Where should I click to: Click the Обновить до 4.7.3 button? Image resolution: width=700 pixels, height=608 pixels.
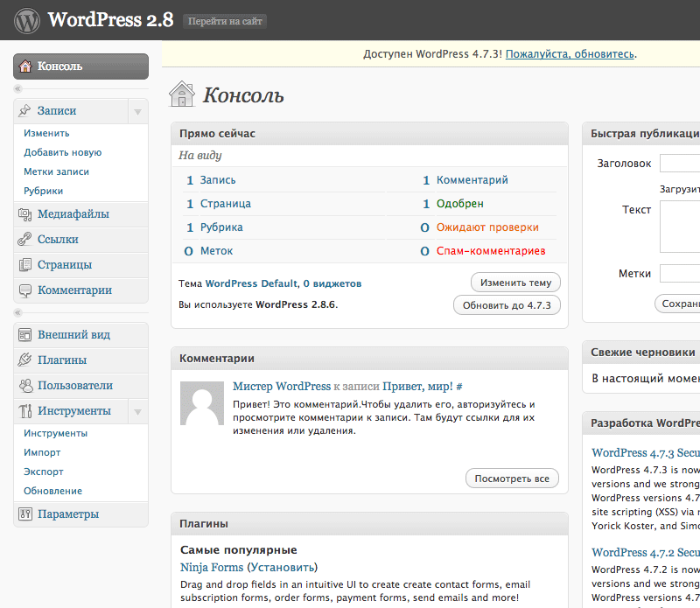pos(507,305)
